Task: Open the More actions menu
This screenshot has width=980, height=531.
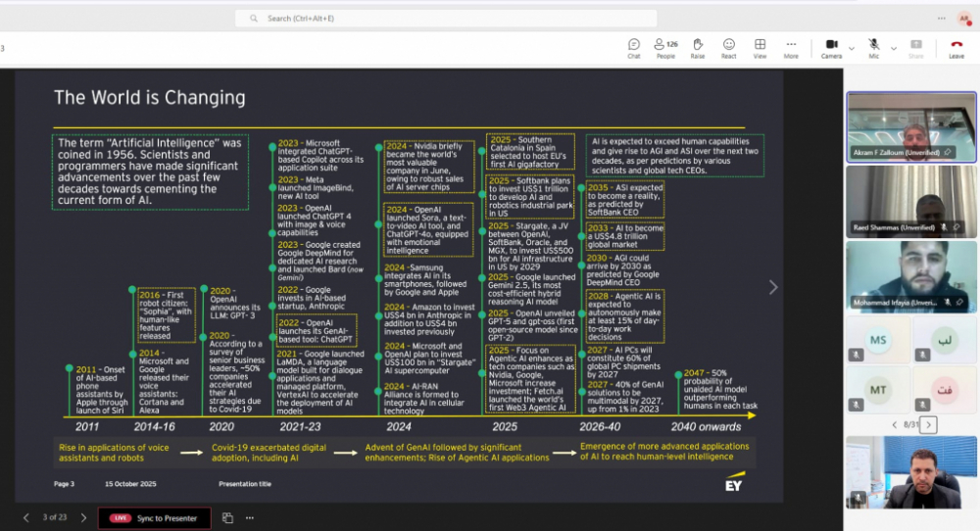Action: [x=790, y=47]
